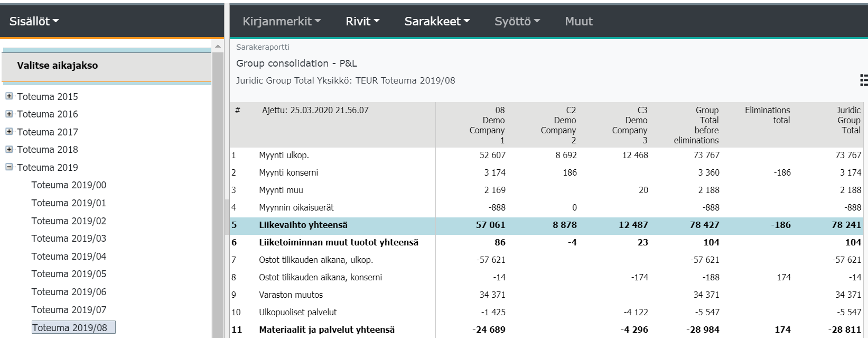Expand the Toteuma 2015 tree node

9,96
